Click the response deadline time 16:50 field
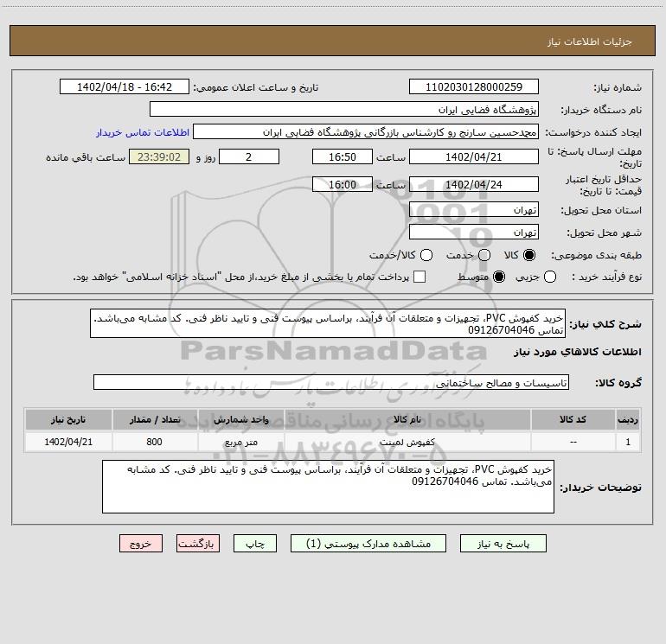Viewport: 666px width, 644px height. pos(343,156)
